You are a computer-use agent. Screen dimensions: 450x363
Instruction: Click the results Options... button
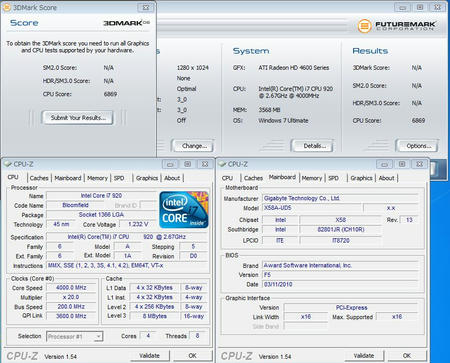coord(417,146)
